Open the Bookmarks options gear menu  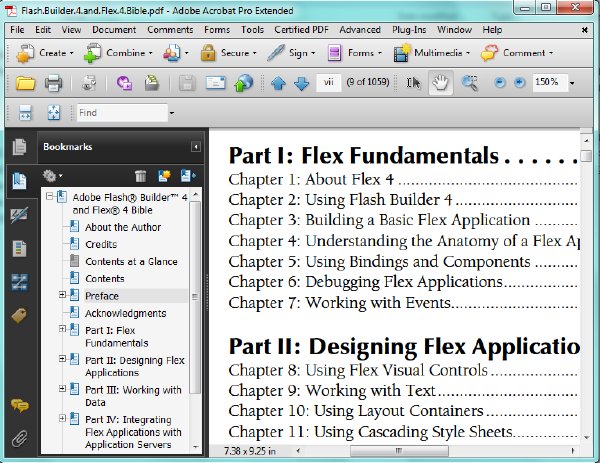(x=52, y=176)
